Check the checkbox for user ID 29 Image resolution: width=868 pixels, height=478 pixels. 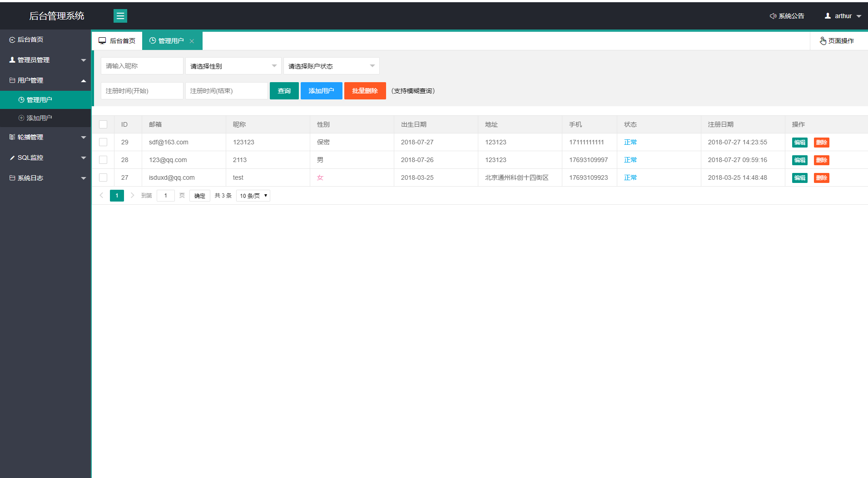point(103,142)
